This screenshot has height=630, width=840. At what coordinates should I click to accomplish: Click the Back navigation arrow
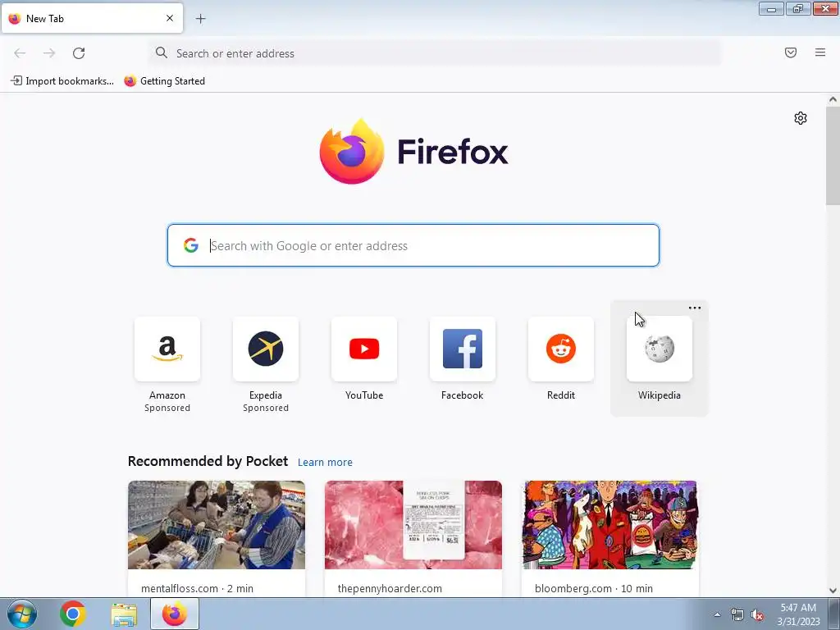click(x=20, y=53)
